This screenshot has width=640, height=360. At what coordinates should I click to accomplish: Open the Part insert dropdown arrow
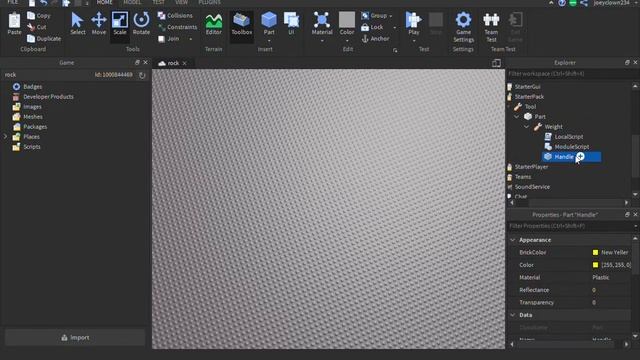(269, 41)
